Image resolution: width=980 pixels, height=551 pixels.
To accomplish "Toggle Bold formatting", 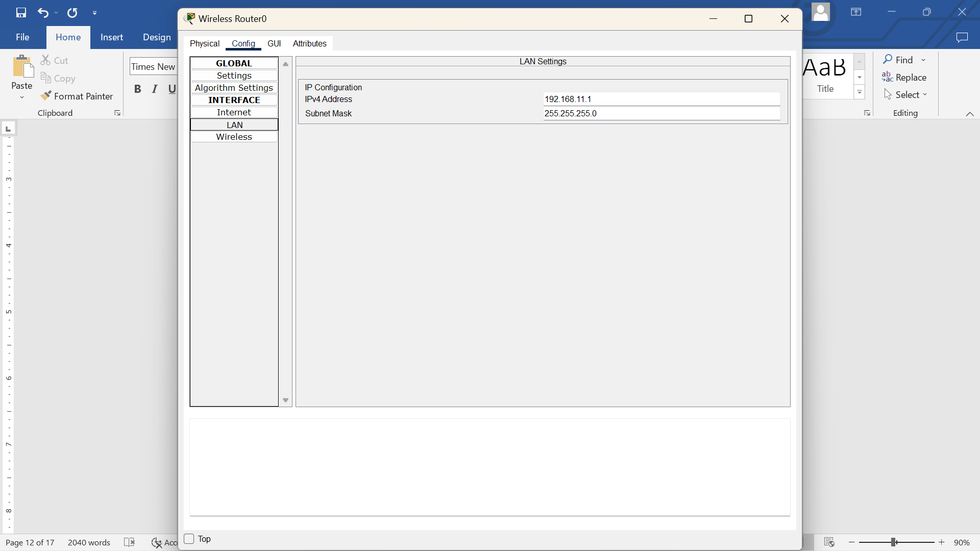I will pyautogui.click(x=137, y=89).
